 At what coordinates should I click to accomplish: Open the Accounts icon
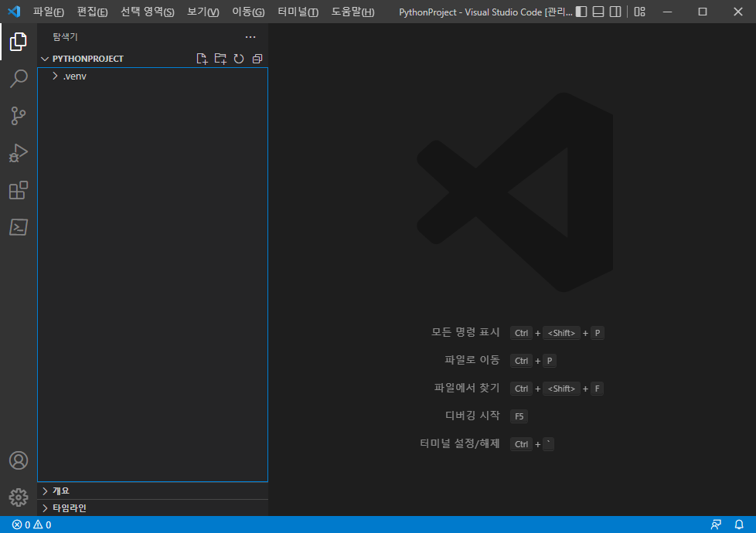coord(19,460)
